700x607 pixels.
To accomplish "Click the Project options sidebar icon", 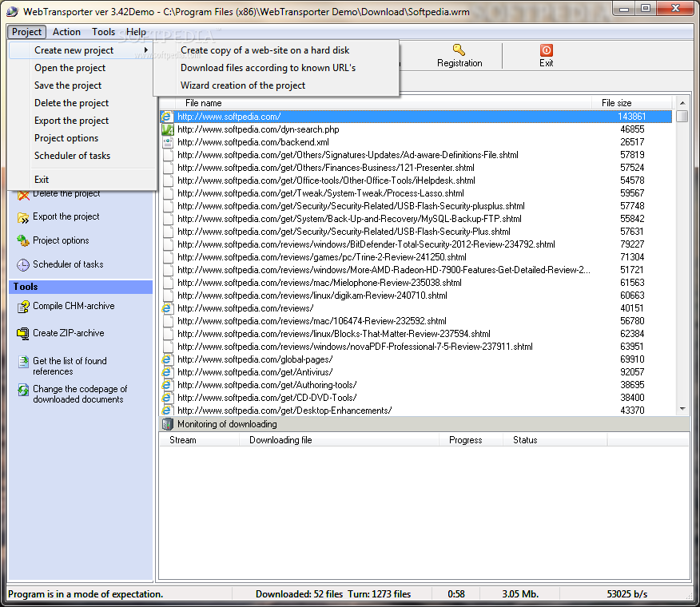I will point(22,241).
